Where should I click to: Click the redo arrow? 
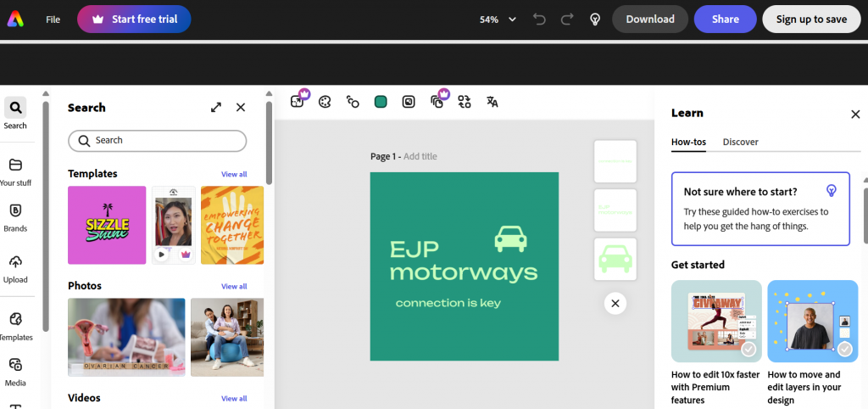click(567, 19)
